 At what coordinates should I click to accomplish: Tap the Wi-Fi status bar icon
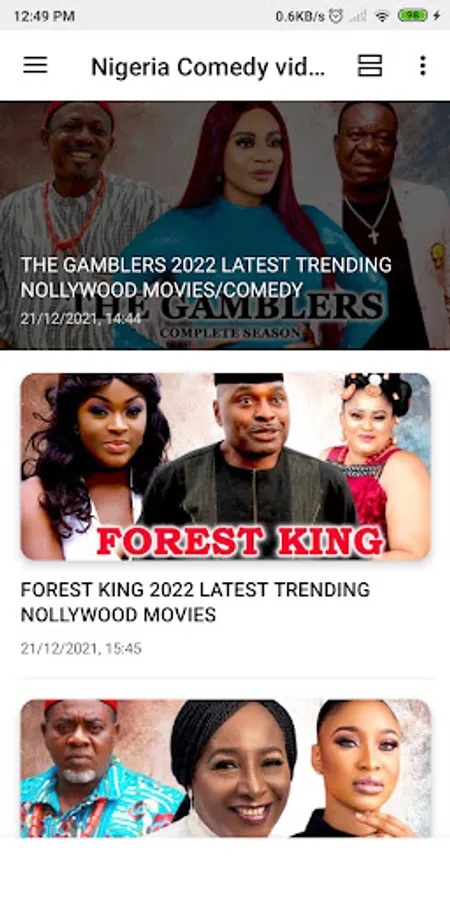pos(382,16)
